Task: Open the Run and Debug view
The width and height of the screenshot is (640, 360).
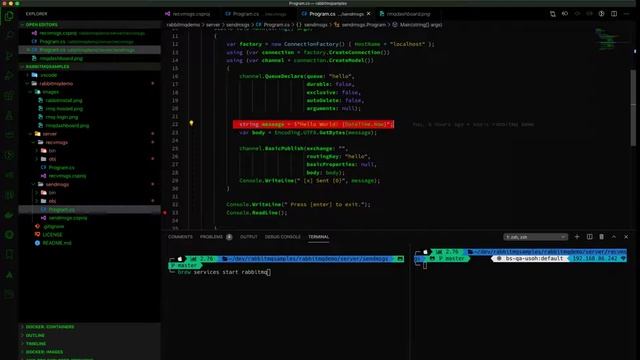Action: coord(9,76)
